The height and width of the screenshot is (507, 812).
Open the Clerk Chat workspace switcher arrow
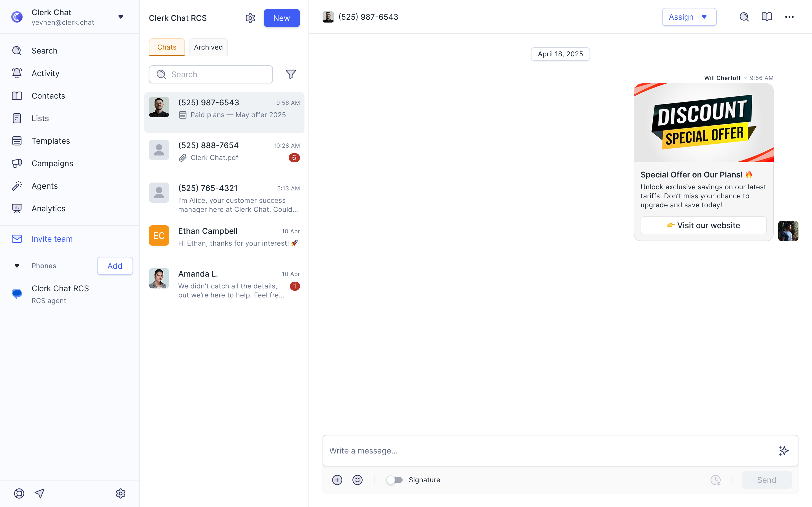120,17
